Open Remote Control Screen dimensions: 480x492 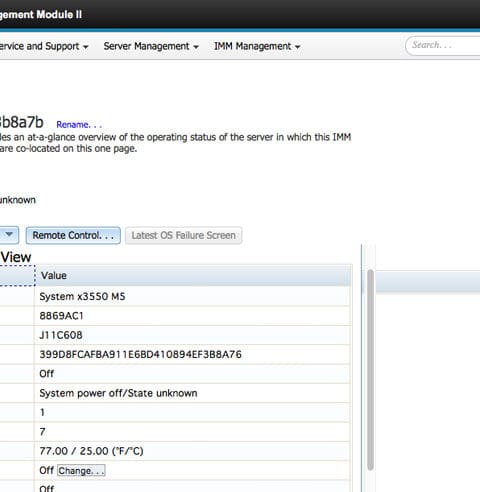pyautogui.click(x=73, y=235)
